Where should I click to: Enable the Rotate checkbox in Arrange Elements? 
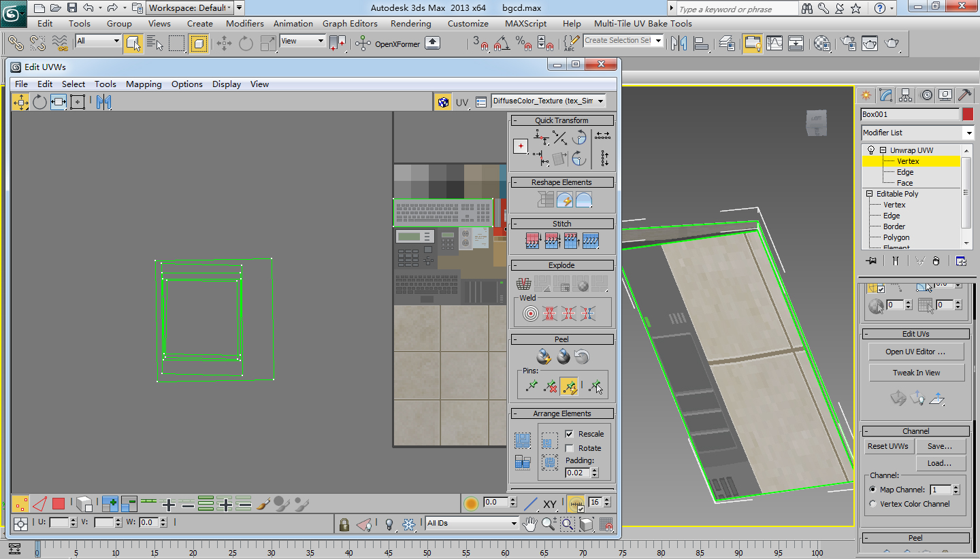(570, 447)
